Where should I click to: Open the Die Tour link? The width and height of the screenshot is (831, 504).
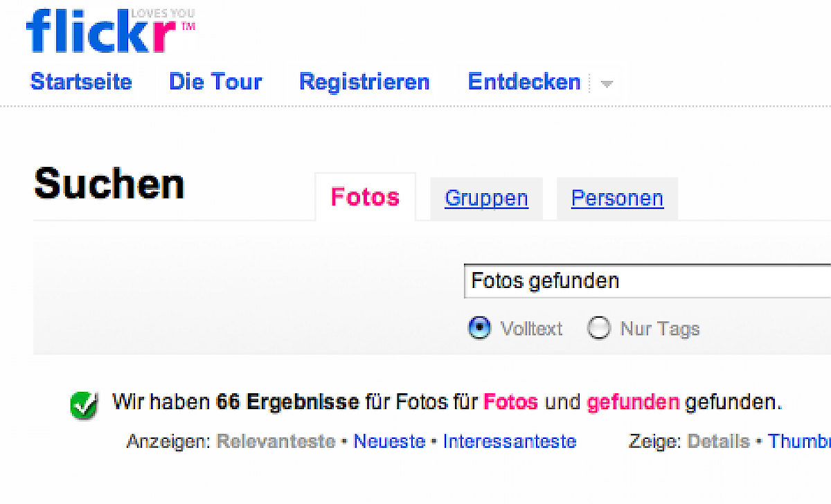click(215, 82)
